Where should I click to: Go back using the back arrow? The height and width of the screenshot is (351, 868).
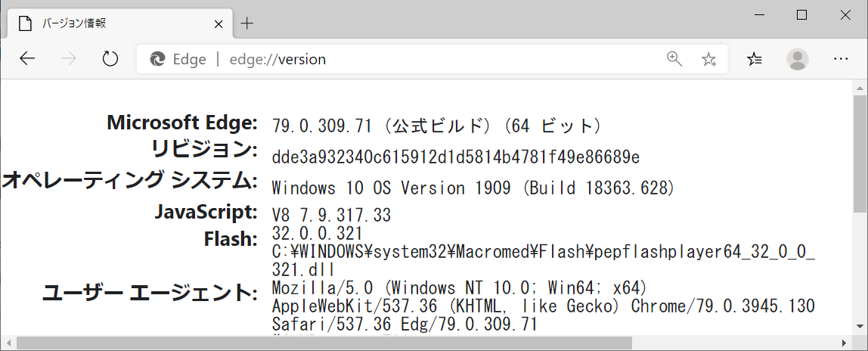click(x=27, y=59)
